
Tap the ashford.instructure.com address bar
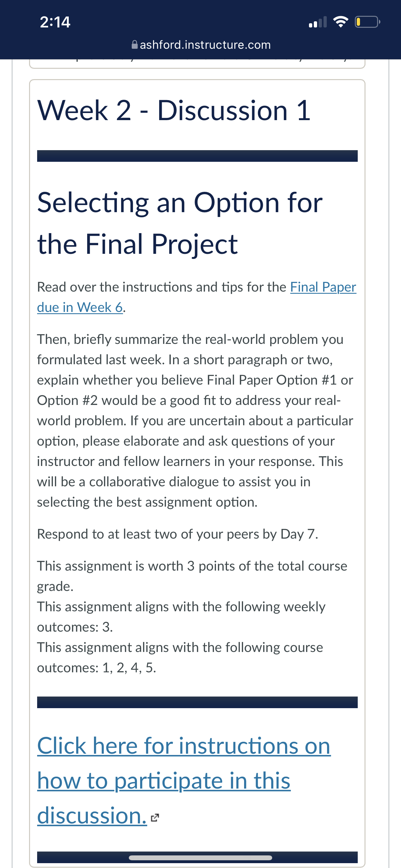pyautogui.click(x=201, y=45)
